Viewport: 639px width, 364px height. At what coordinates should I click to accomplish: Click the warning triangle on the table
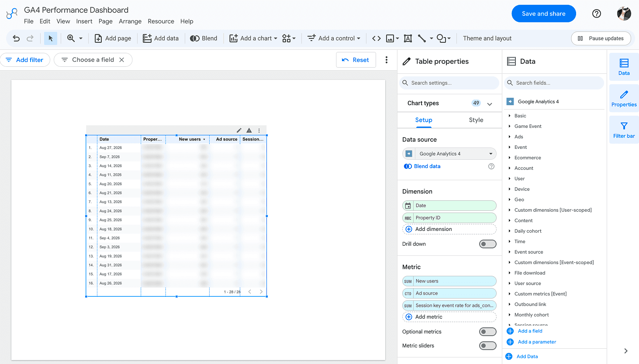tap(249, 130)
